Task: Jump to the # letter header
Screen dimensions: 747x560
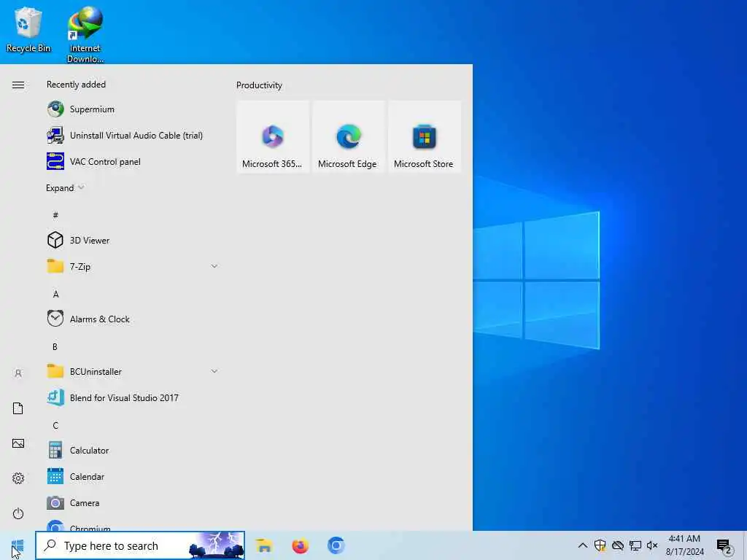Action: 55,215
